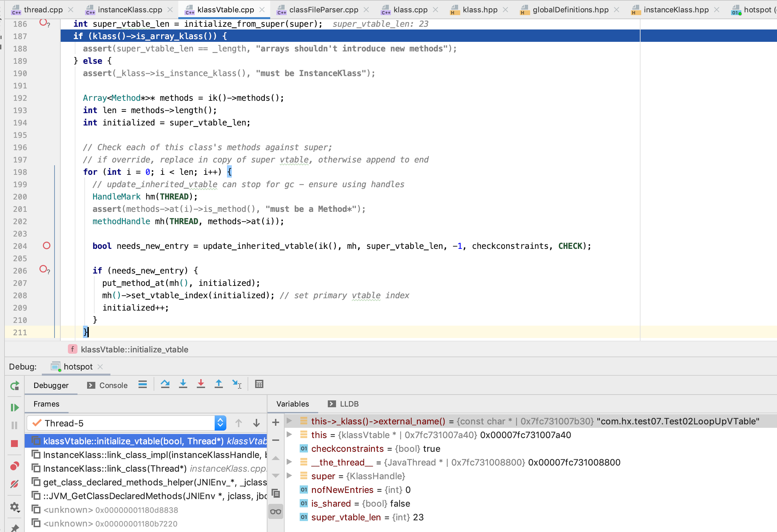Expand the 'super' KlassHandle variable
Viewport: 777px width, 532px height.
coord(289,475)
